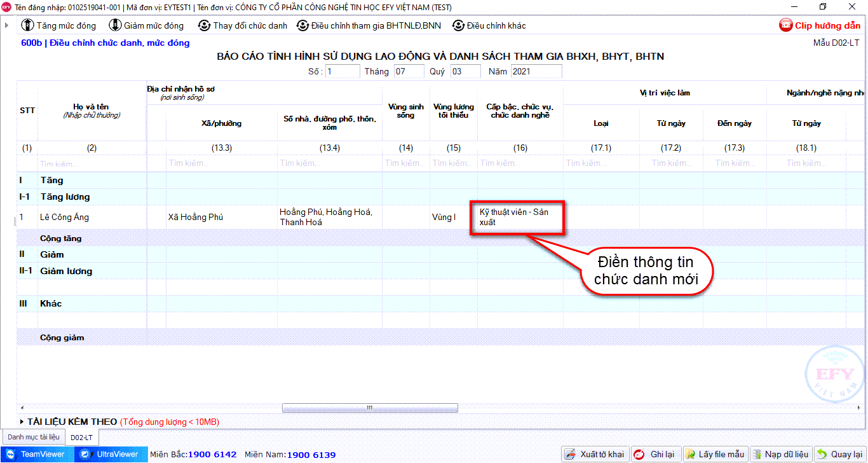
Task: Click Ghi lại save button
Action: pos(655,454)
